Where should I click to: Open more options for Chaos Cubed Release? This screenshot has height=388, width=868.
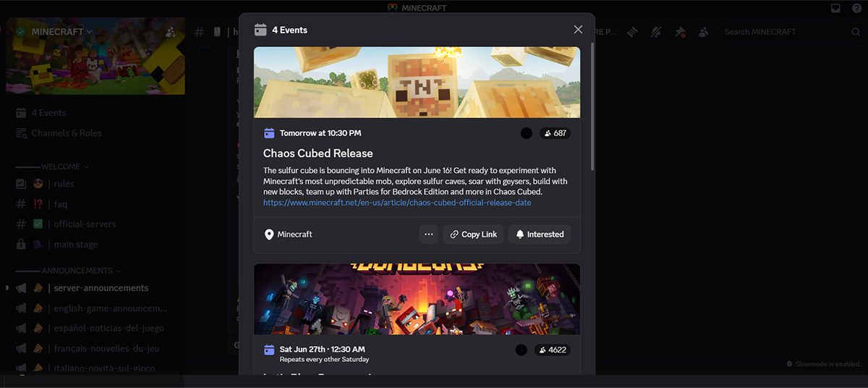(429, 235)
